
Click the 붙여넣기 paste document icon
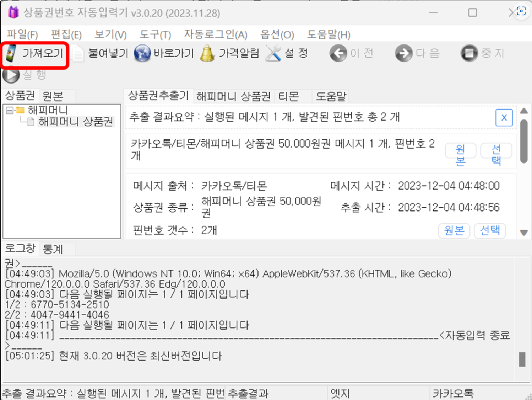(77, 54)
